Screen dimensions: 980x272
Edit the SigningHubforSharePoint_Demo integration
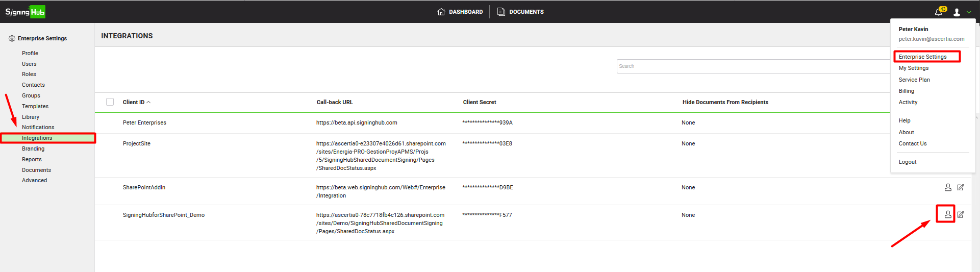[x=961, y=214]
